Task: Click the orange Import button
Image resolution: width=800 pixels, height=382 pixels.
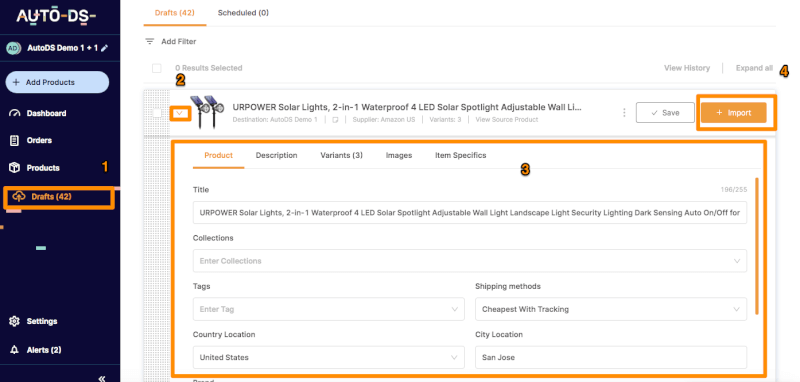Action: [x=734, y=113]
